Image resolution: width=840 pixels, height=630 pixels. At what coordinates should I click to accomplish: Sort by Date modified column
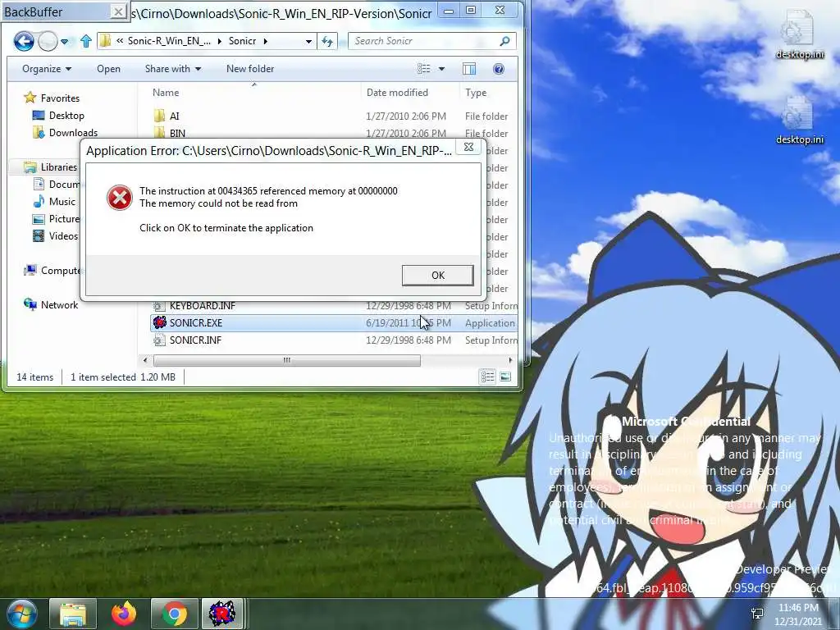(397, 93)
